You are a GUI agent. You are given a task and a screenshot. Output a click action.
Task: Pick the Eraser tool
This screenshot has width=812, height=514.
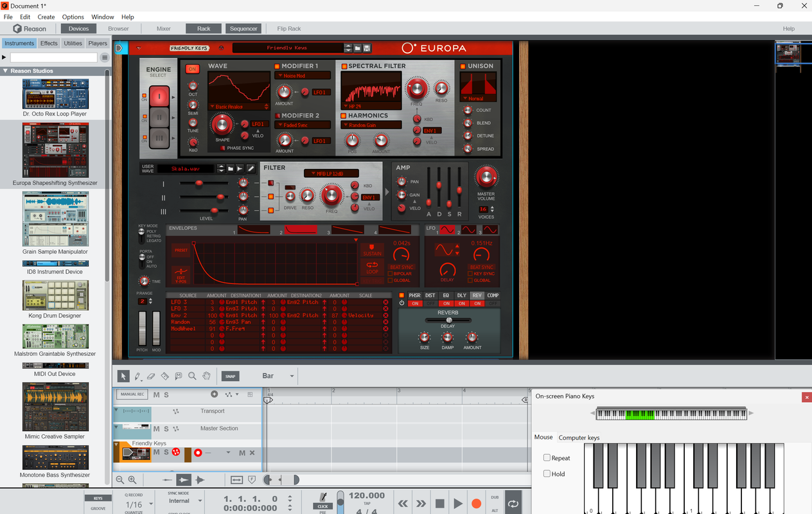pos(151,376)
